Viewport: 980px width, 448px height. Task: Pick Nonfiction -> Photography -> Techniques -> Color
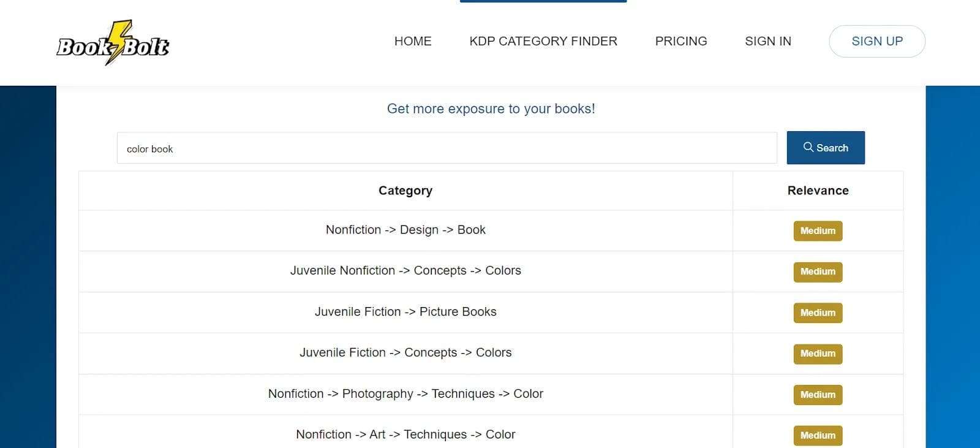click(x=405, y=394)
